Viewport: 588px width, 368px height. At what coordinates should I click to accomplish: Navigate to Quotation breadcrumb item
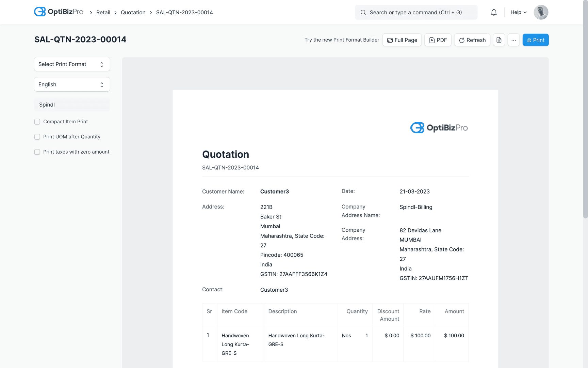(133, 12)
